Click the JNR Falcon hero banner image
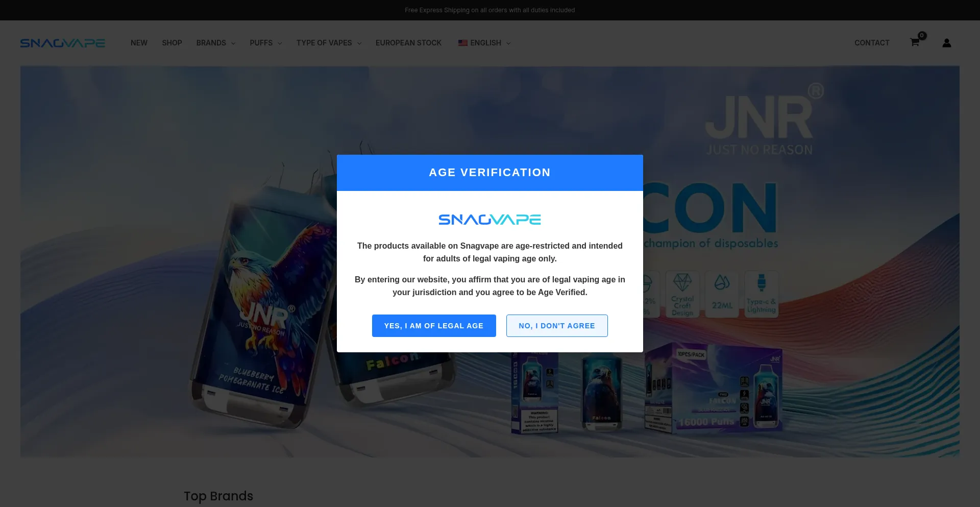 point(490,261)
